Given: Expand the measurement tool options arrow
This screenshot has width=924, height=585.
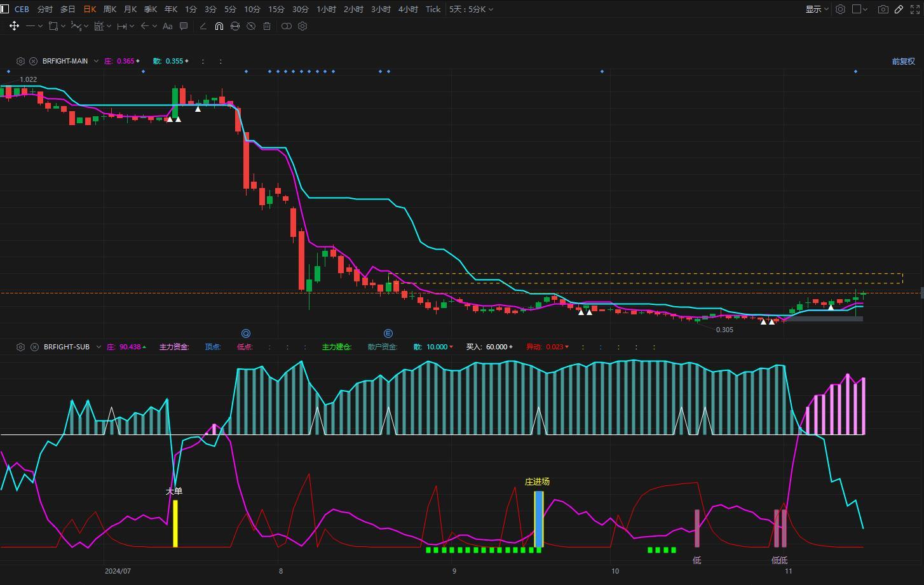Looking at the screenshot, I should tap(109, 26).
